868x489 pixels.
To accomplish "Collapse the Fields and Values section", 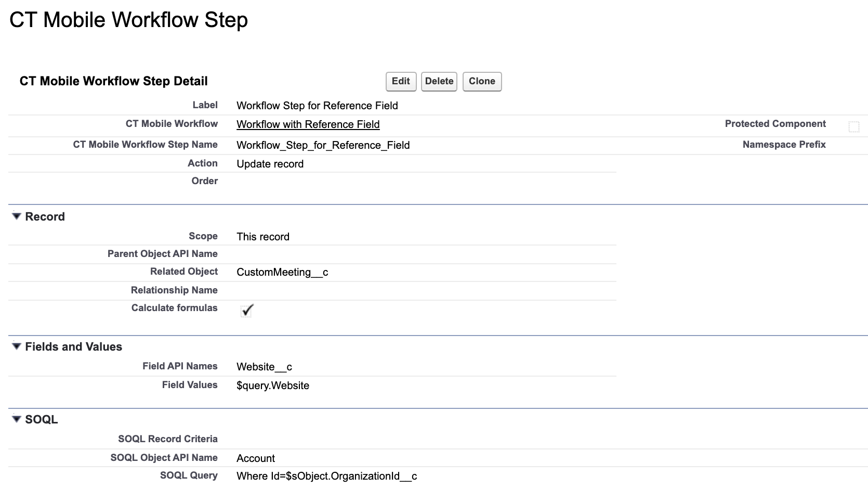I will click(16, 346).
